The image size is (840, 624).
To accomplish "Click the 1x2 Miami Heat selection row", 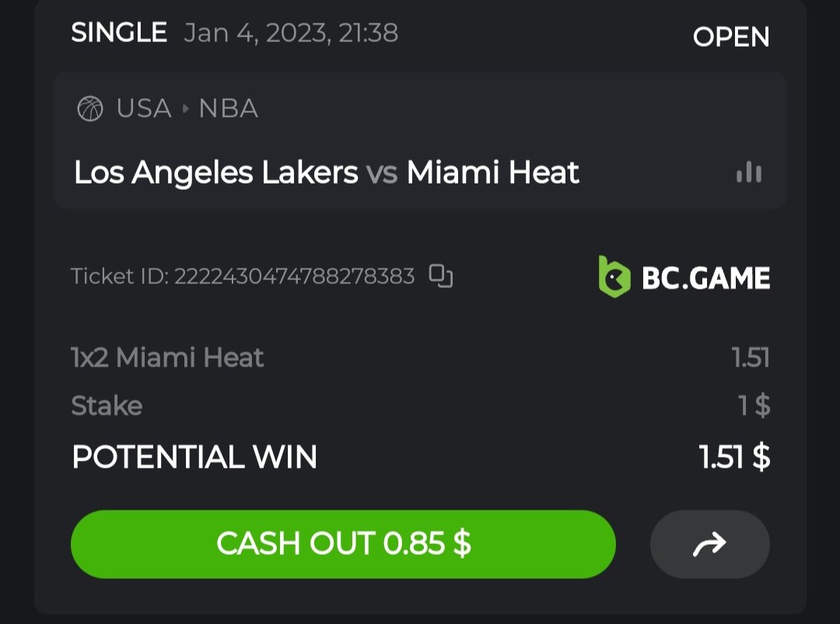I will point(167,358).
